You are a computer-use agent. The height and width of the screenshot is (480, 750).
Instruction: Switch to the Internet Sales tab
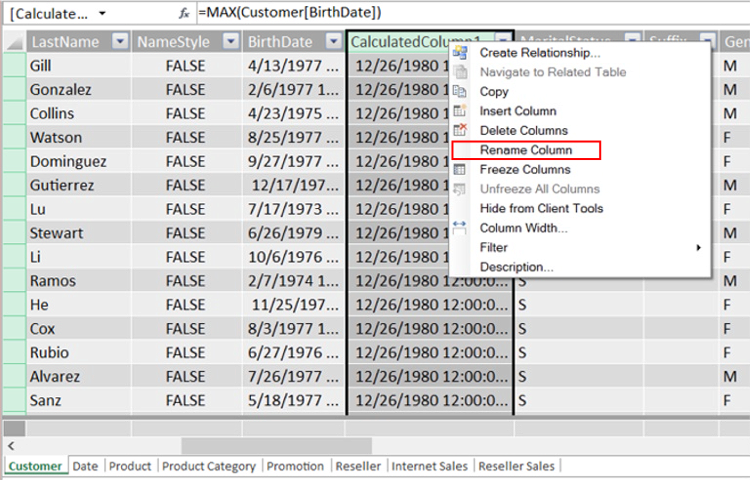(x=429, y=466)
